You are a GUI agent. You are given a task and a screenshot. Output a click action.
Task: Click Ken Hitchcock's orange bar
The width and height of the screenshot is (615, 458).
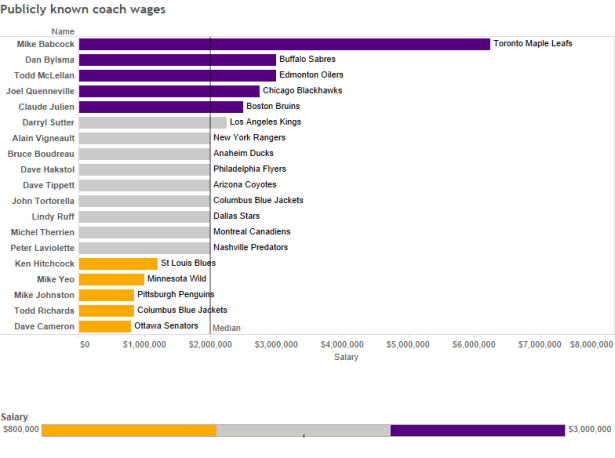click(x=118, y=264)
